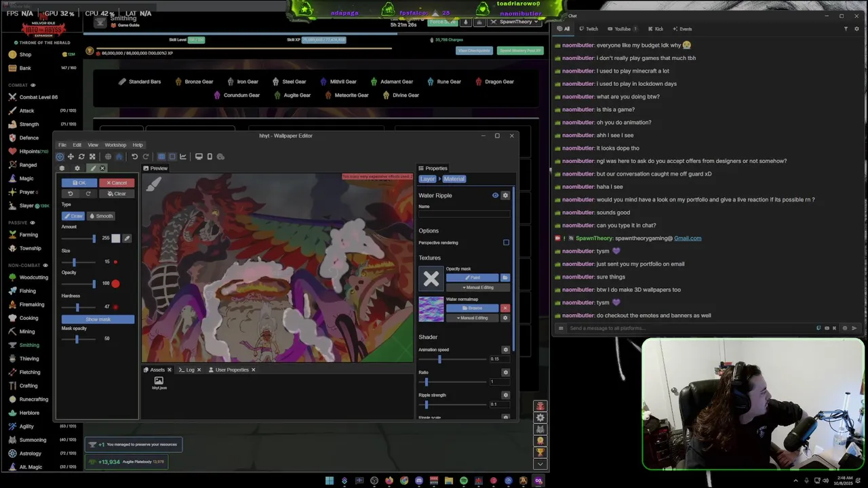The height and width of the screenshot is (488, 868).
Task: Open the gear next to Animation speed
Action: pos(505,350)
